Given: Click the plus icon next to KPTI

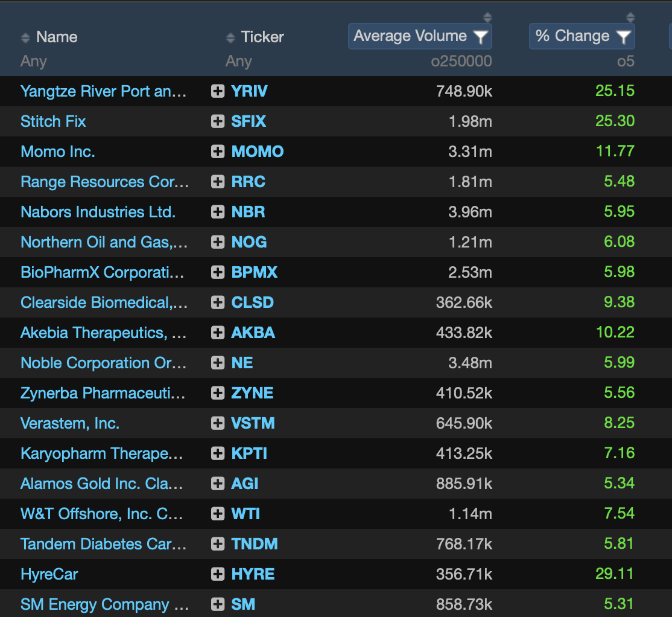Looking at the screenshot, I should (218, 453).
